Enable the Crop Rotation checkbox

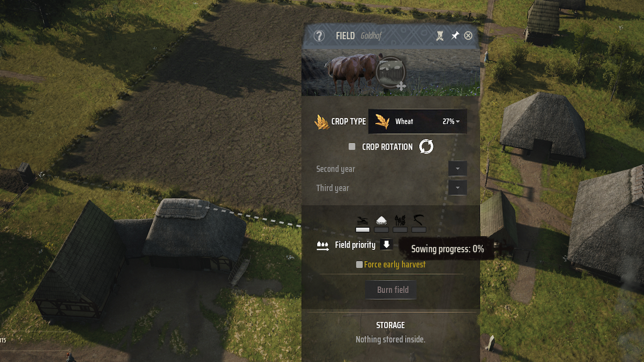352,147
